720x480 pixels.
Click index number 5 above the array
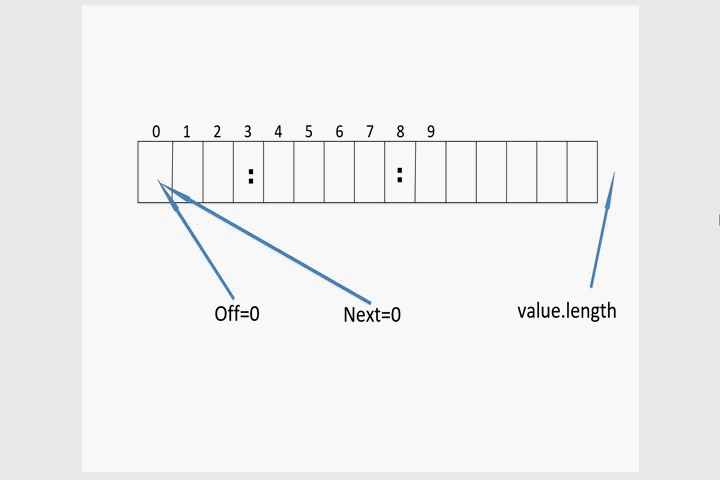point(308,132)
